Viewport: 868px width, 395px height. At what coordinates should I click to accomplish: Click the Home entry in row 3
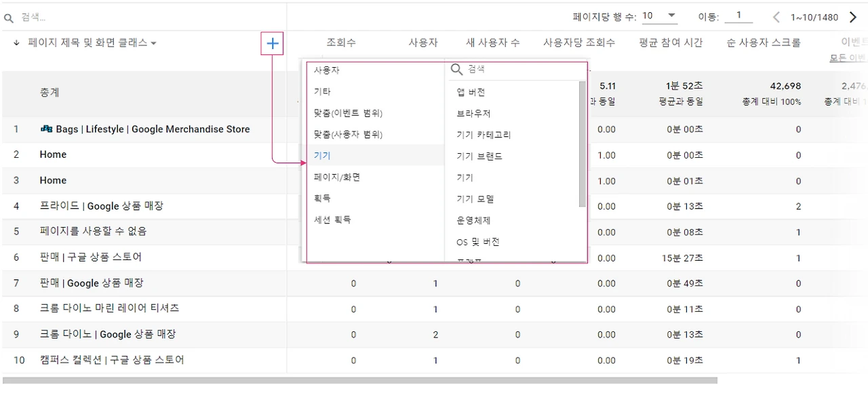53,180
